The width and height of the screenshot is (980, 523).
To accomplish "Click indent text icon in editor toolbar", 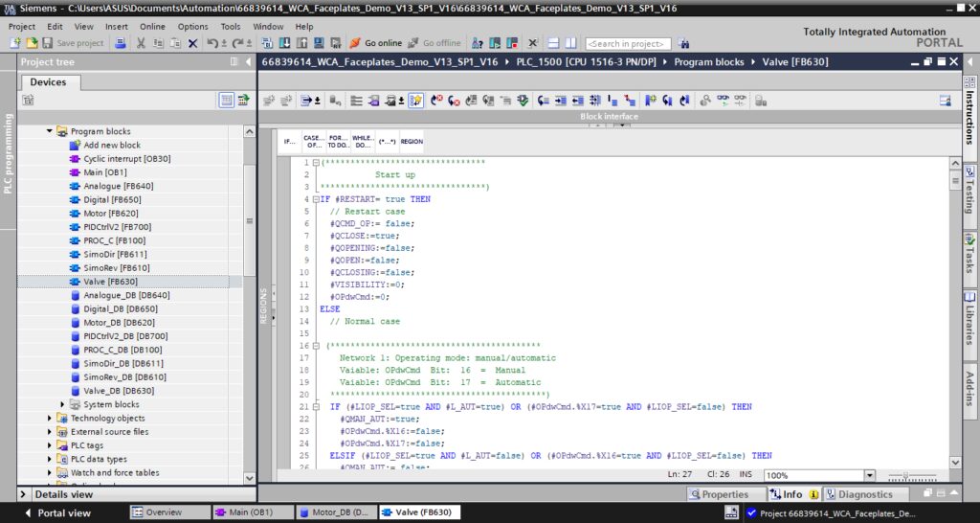I will click(x=559, y=100).
